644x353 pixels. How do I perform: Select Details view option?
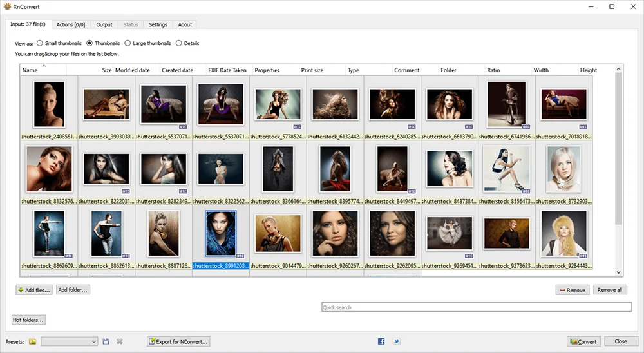(x=179, y=43)
